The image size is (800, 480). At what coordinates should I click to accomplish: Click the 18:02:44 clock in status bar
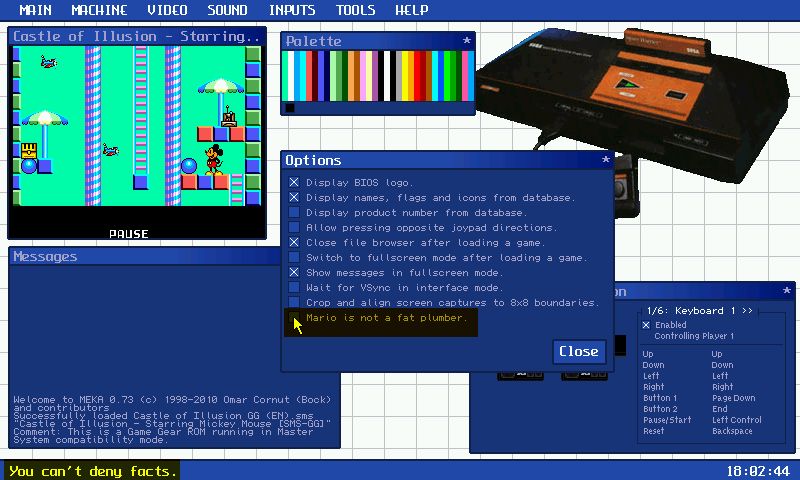(758, 471)
